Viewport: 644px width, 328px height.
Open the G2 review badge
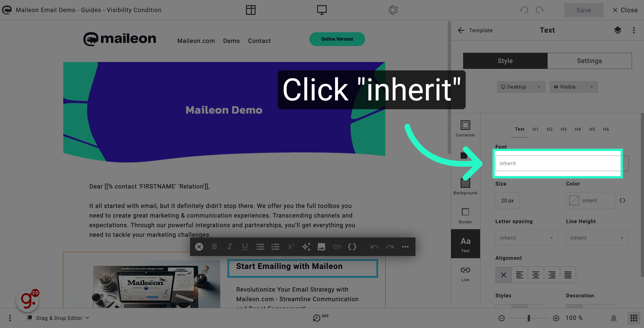(28, 300)
